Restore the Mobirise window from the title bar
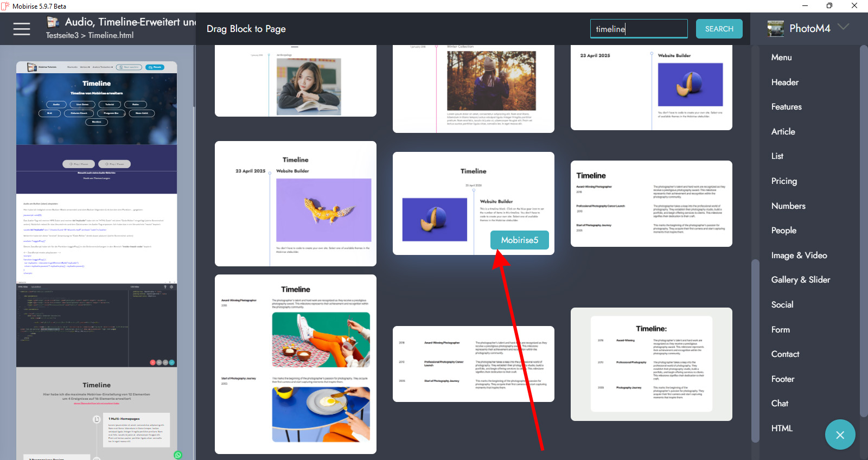Screen dimensions: 868x460 829,6
